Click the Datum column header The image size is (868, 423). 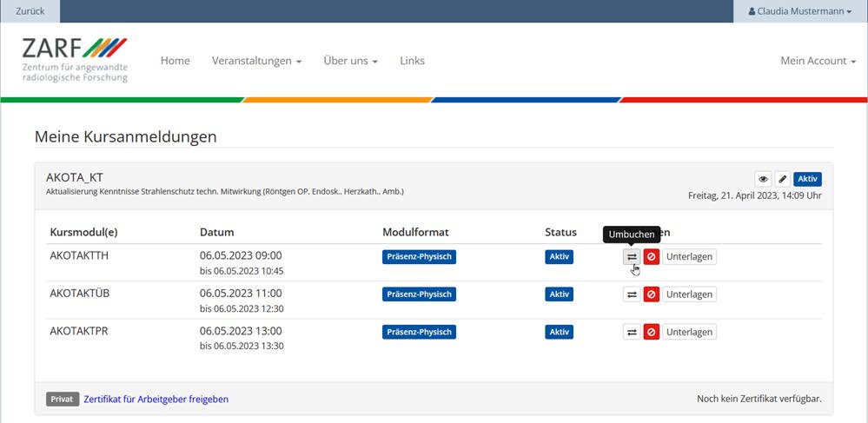click(x=217, y=233)
